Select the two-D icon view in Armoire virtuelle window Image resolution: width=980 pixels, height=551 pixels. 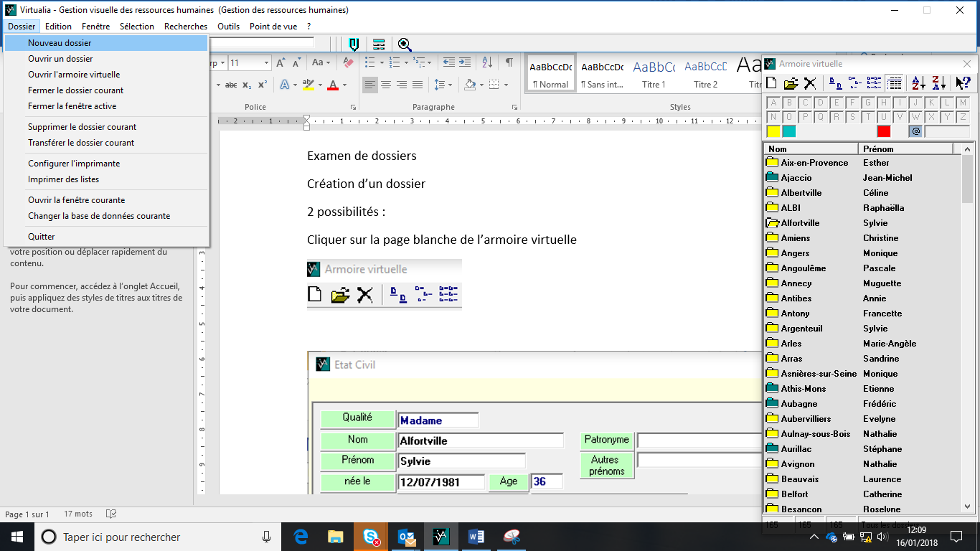pyautogui.click(x=835, y=83)
